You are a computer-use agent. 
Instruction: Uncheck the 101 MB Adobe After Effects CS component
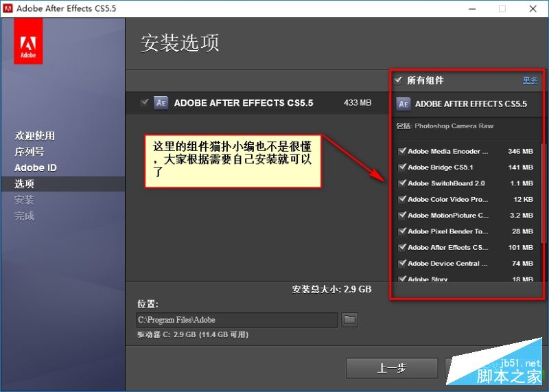(x=402, y=247)
